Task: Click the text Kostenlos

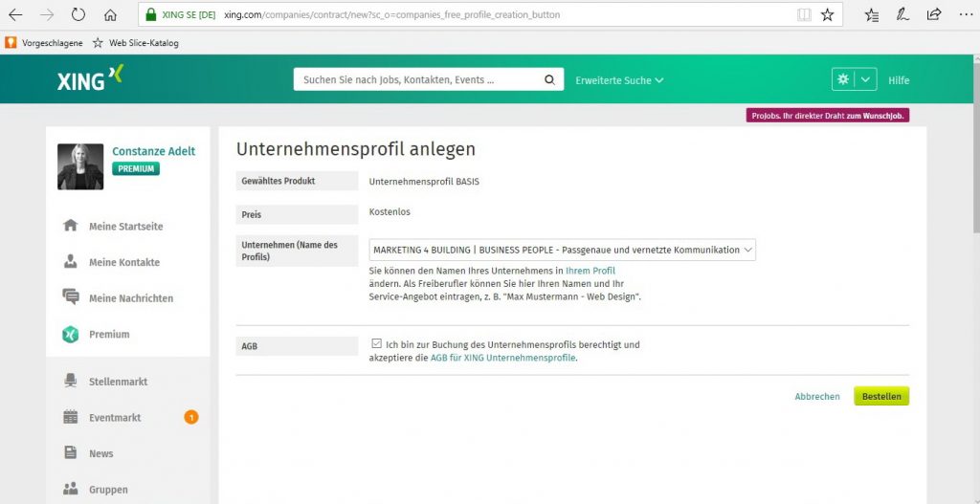Action: tap(390, 211)
